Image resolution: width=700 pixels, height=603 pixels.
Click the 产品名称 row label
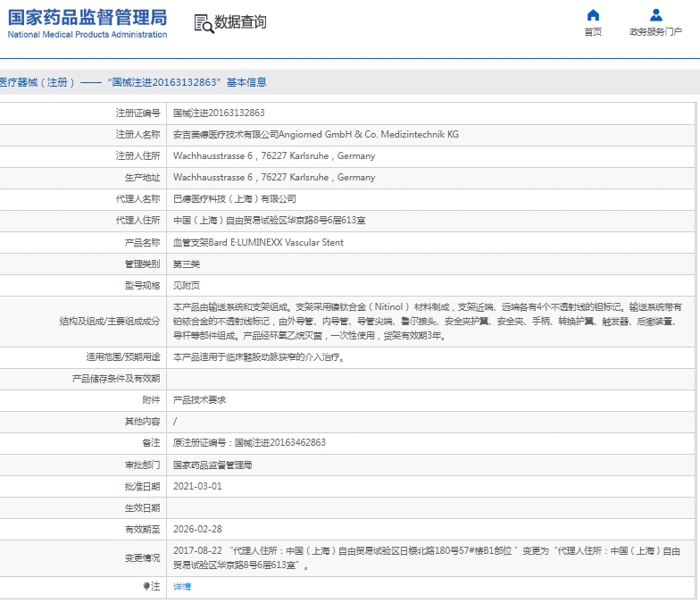pyautogui.click(x=143, y=243)
